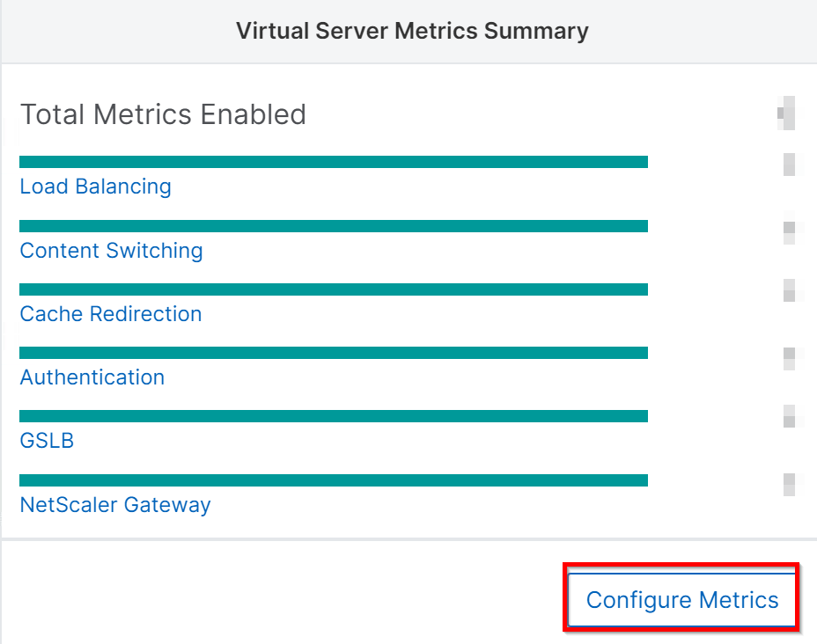Select the Authentication link
This screenshot has width=817, height=644.
pyautogui.click(x=92, y=377)
